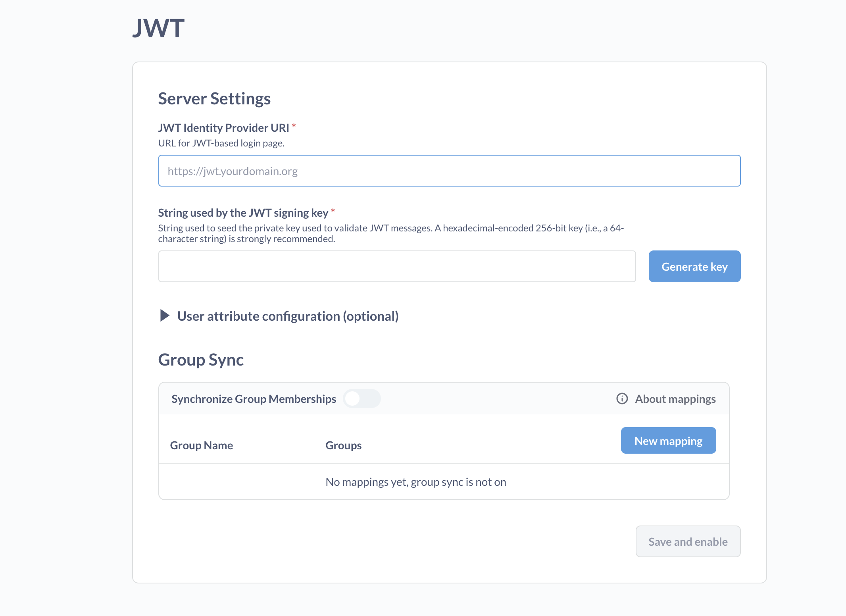Click Save and enable
The width and height of the screenshot is (846, 616).
[688, 541]
